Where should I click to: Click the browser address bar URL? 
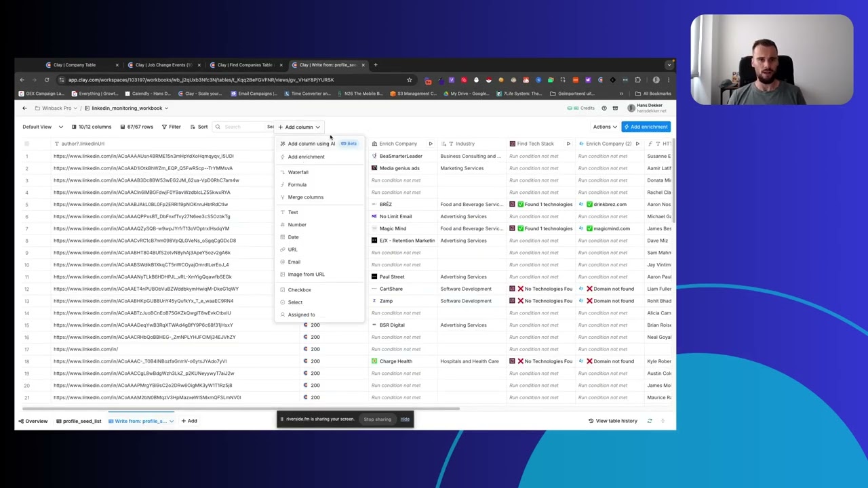201,80
